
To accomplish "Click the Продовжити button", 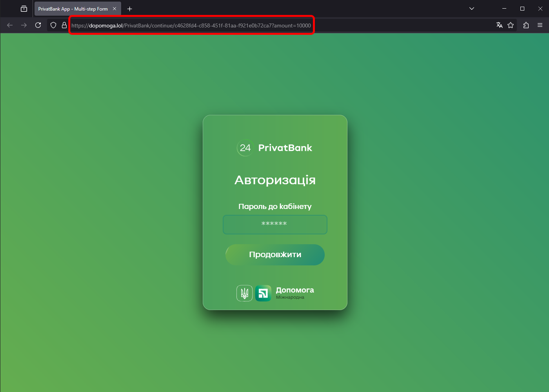I will tap(275, 255).
